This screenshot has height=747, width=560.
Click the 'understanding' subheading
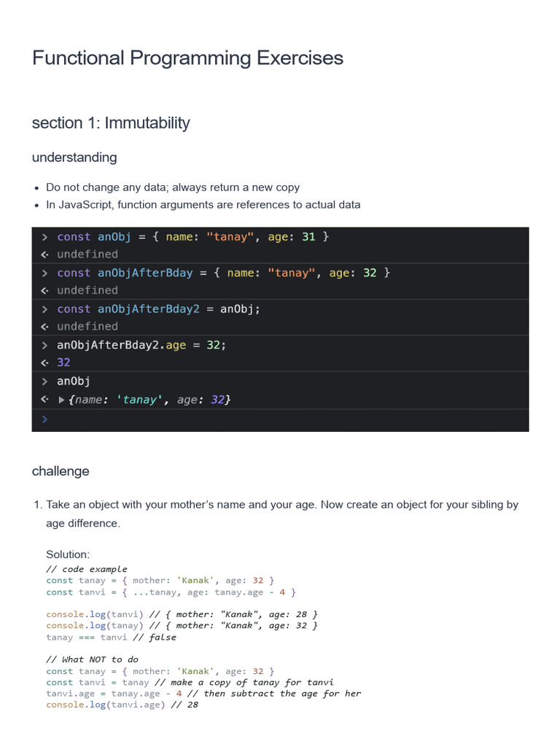tap(74, 157)
